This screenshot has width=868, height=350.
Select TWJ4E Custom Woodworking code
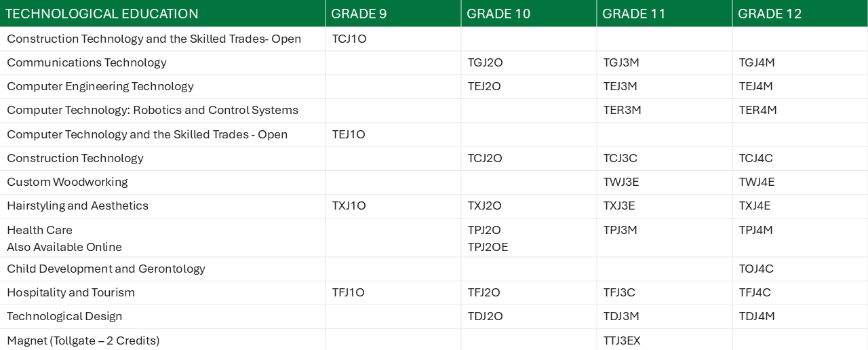coord(757,182)
